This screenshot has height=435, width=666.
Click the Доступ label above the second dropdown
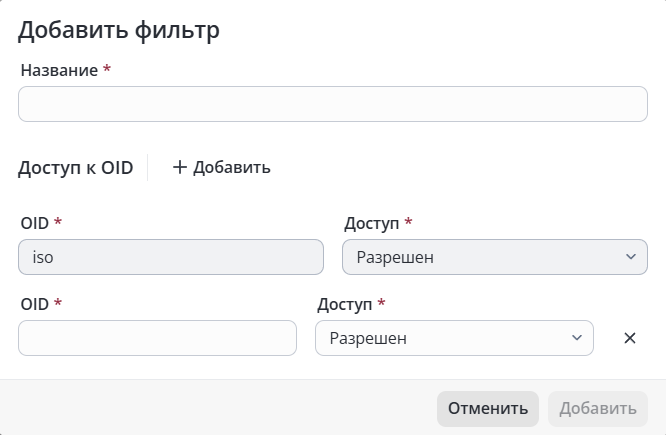coord(344,305)
